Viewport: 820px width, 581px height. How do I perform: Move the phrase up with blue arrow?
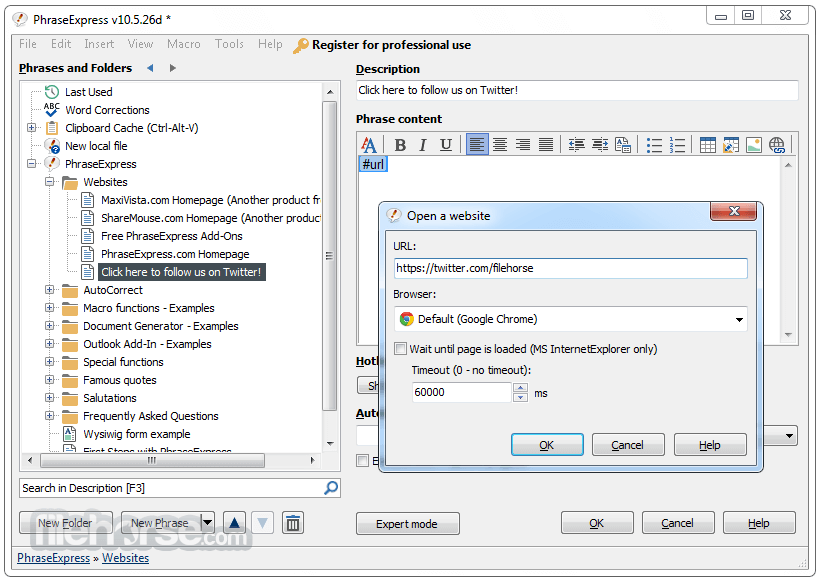(234, 522)
